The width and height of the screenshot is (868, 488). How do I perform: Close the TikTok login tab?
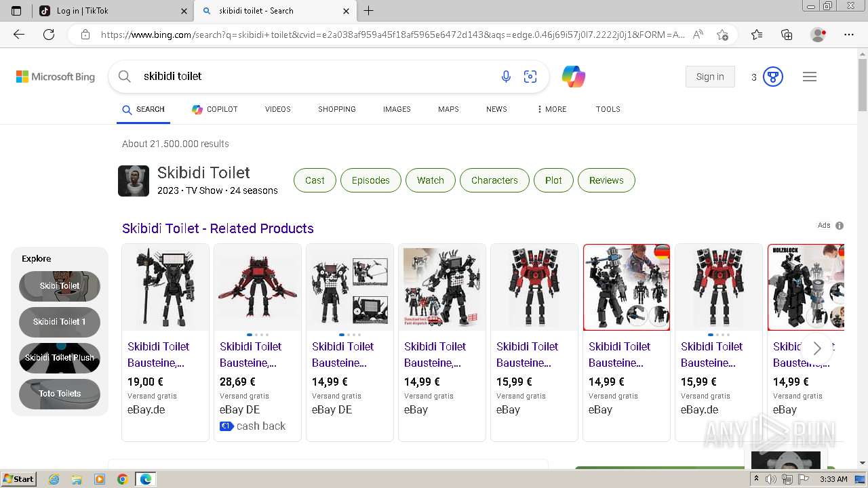coord(184,11)
